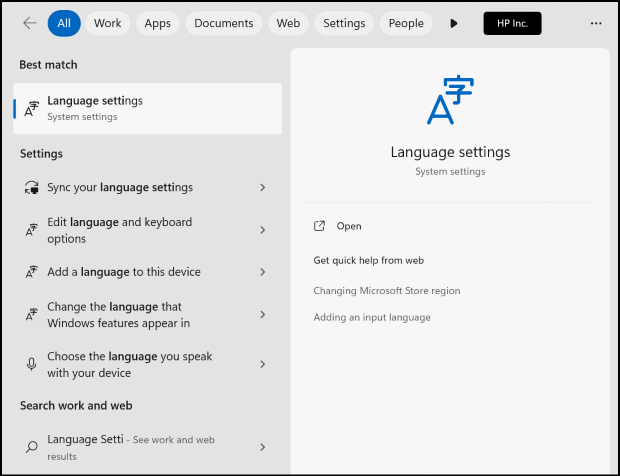Select the Language settings best match result
This screenshot has height=476, width=620.
pos(147,108)
